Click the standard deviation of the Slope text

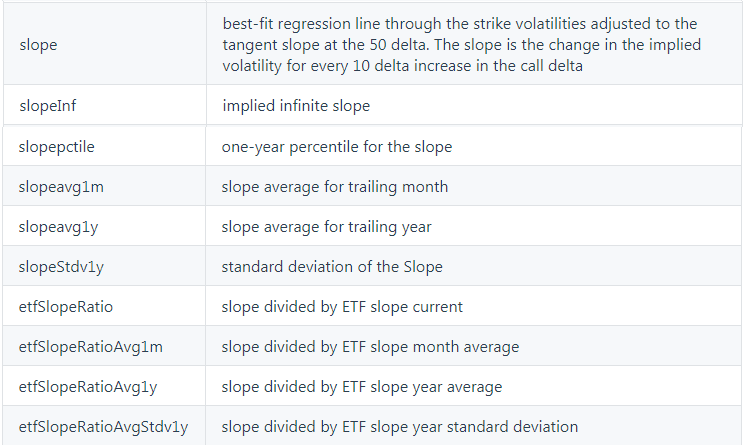click(332, 267)
